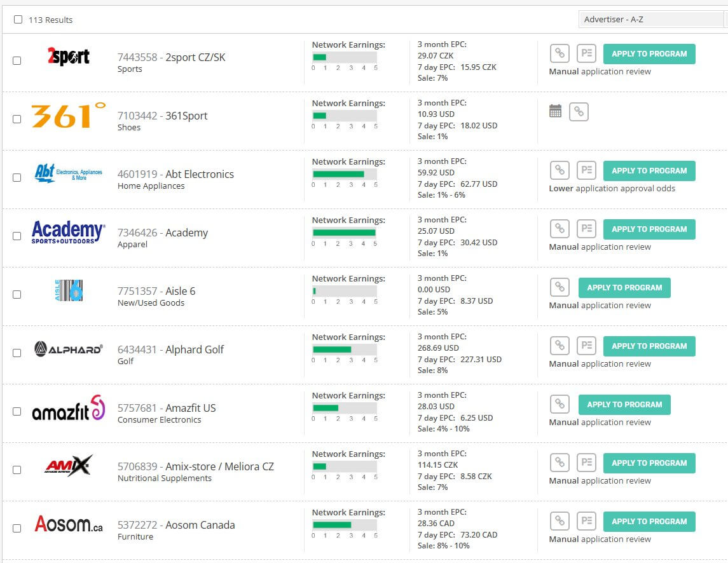
Task: Click the Aisle 6 barcode logo
Action: pyautogui.click(x=68, y=290)
